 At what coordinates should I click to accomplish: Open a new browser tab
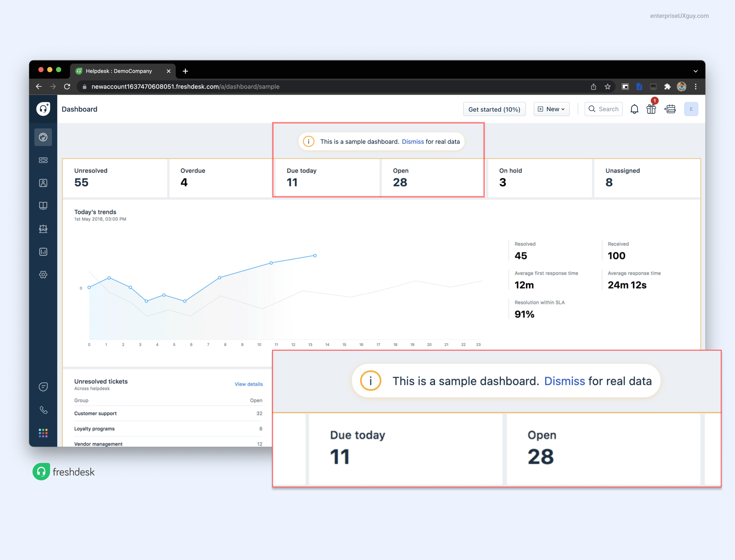coord(185,71)
